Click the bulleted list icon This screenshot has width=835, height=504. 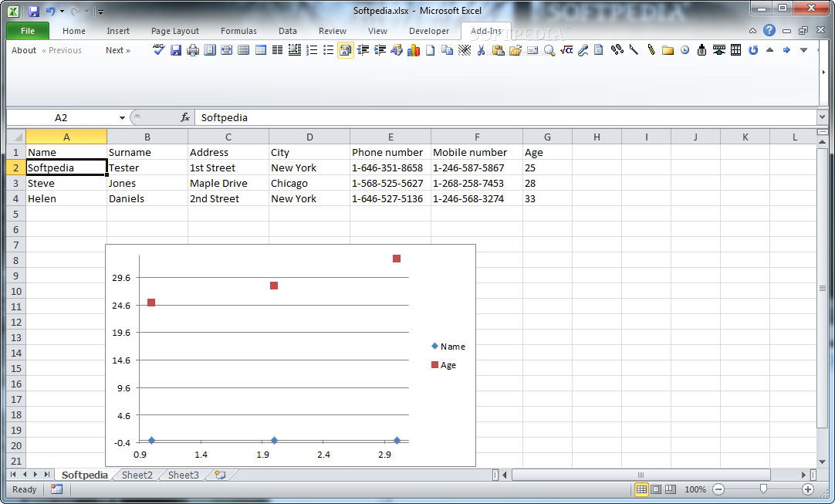coord(329,50)
